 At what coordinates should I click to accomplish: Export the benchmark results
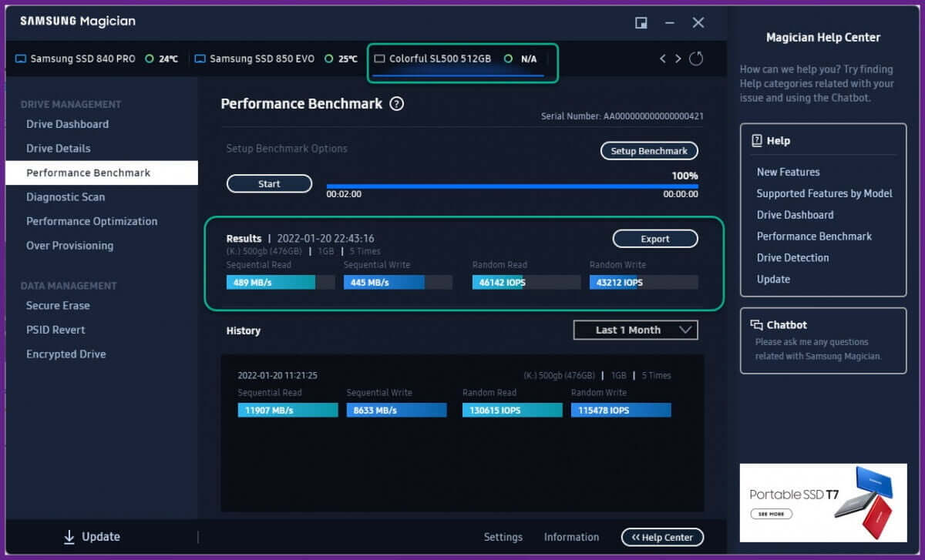coord(655,239)
